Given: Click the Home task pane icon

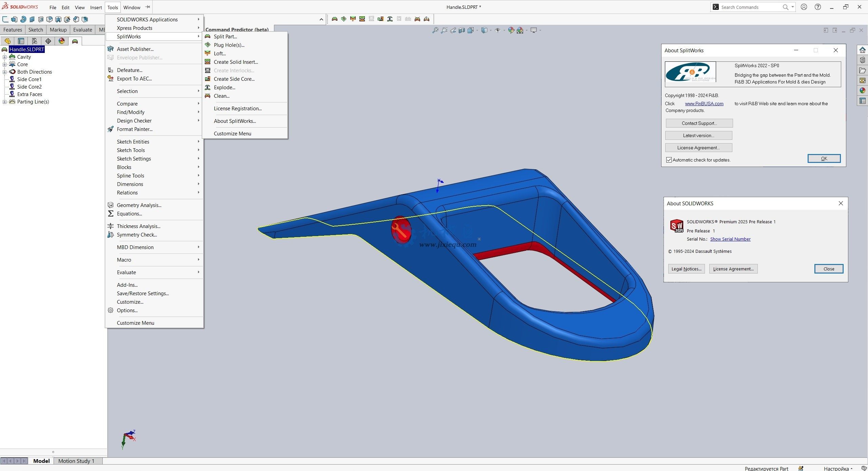Looking at the screenshot, I should [862, 50].
